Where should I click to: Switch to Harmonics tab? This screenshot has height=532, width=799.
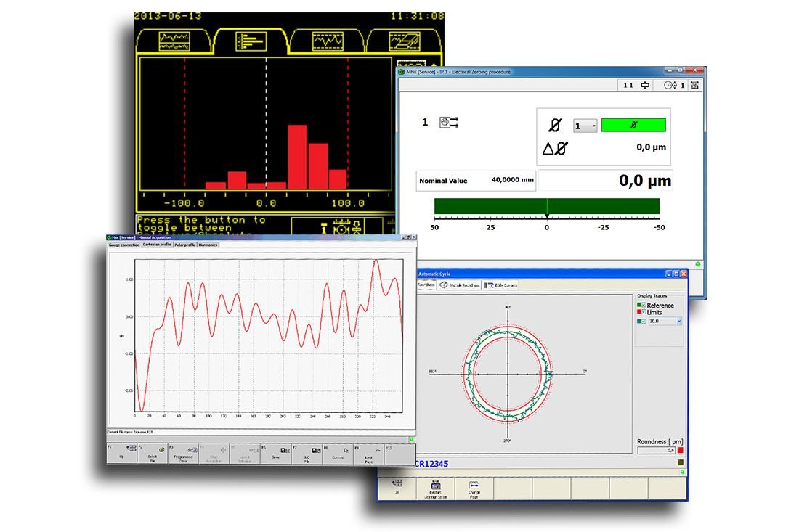point(208,245)
